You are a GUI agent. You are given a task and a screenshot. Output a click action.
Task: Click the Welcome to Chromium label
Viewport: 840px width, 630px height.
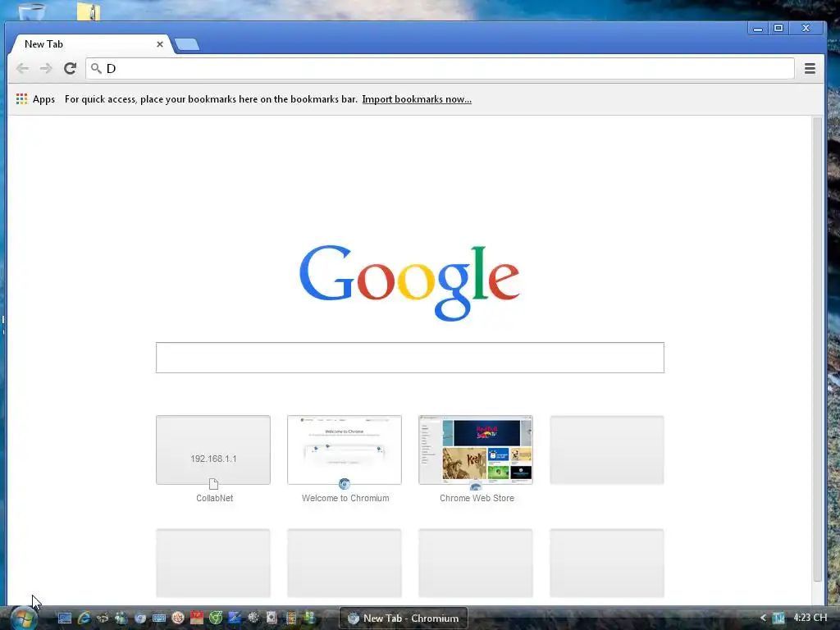click(345, 498)
